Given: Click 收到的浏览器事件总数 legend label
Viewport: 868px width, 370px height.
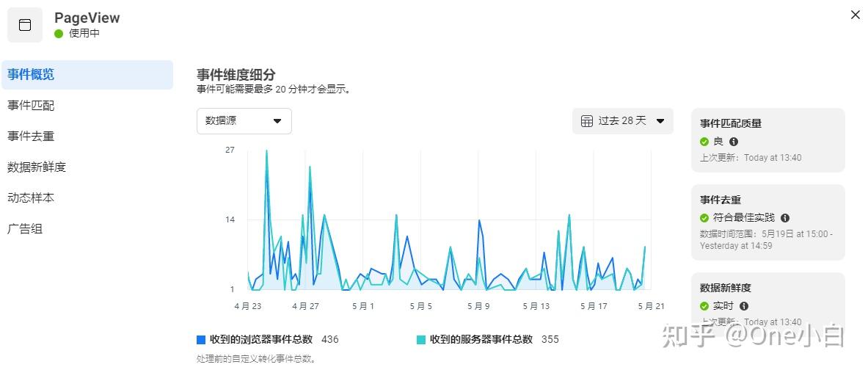Looking at the screenshot, I should point(260,340).
